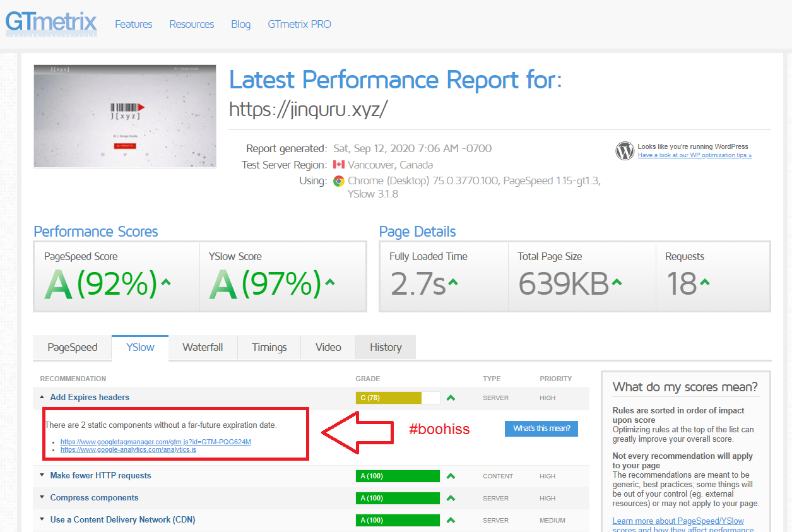Switch to the Waterfall tab
792x532 pixels.
coord(203,347)
